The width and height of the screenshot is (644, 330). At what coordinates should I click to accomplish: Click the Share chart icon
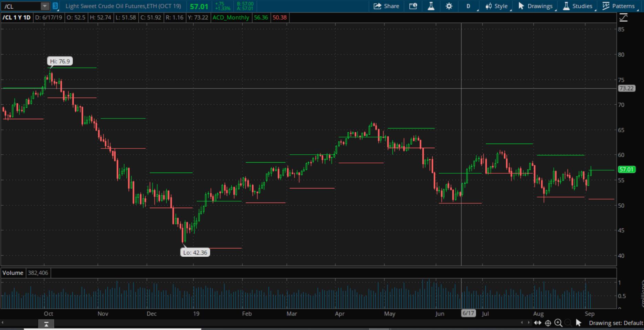coord(386,6)
